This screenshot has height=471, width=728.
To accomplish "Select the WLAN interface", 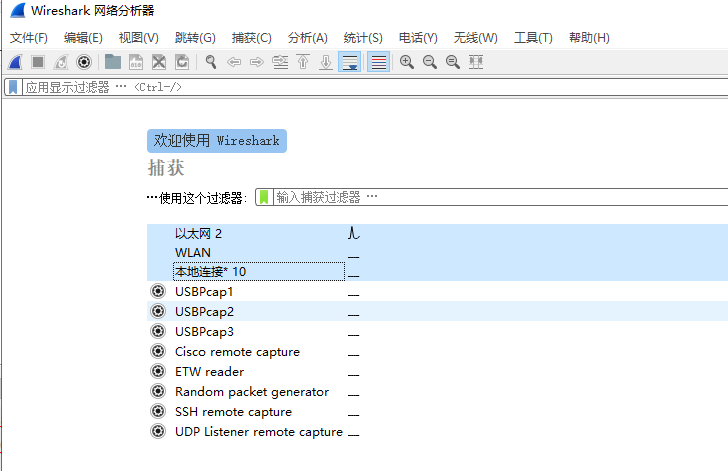I will (437, 252).
